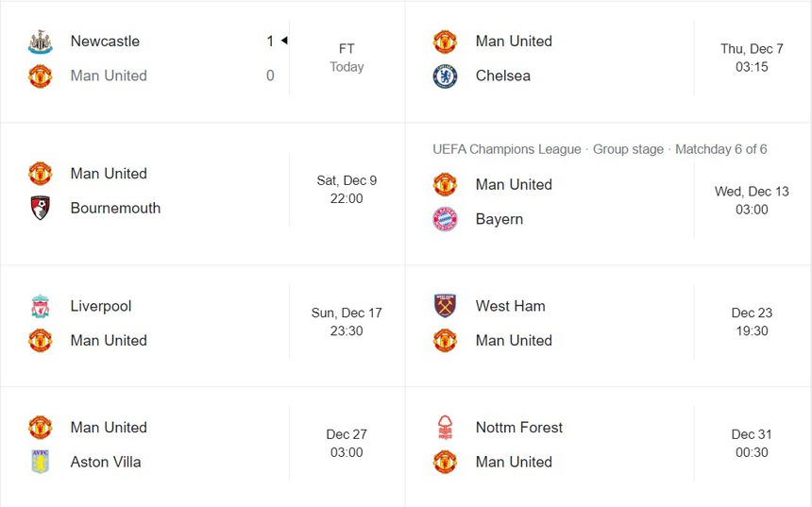Click Man United crest in Newcastle match
The height and width of the screenshot is (507, 812).
40,76
